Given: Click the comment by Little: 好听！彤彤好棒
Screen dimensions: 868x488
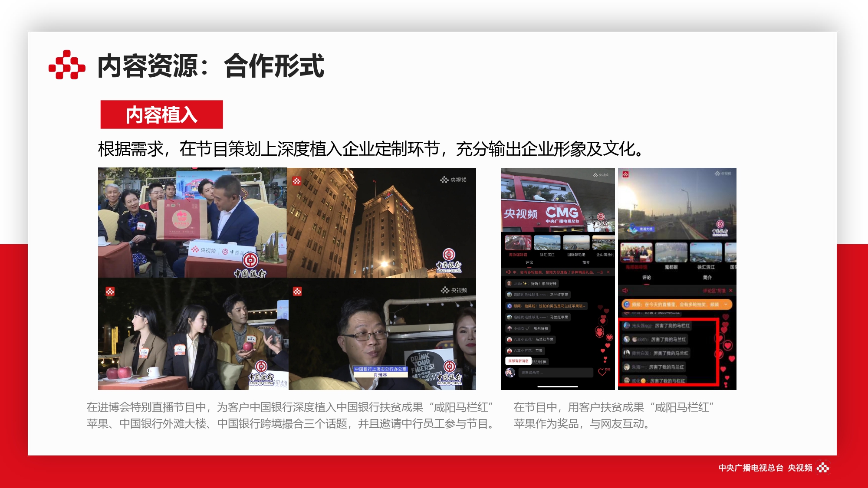Looking at the screenshot, I should [532, 284].
